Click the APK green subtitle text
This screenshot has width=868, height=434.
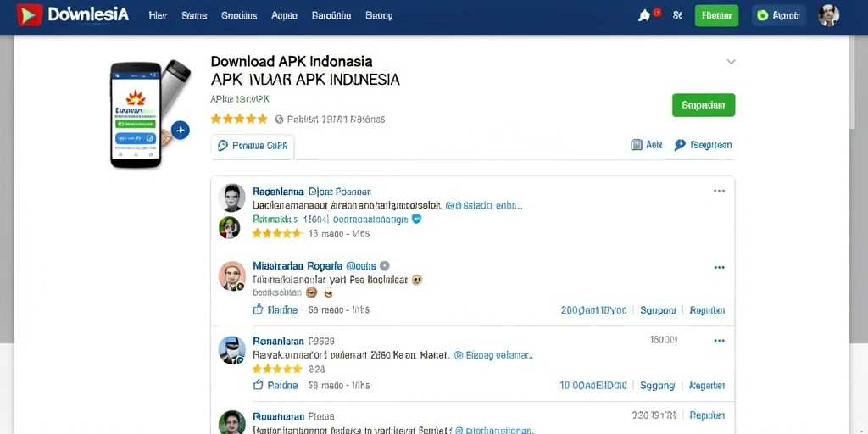(x=240, y=100)
